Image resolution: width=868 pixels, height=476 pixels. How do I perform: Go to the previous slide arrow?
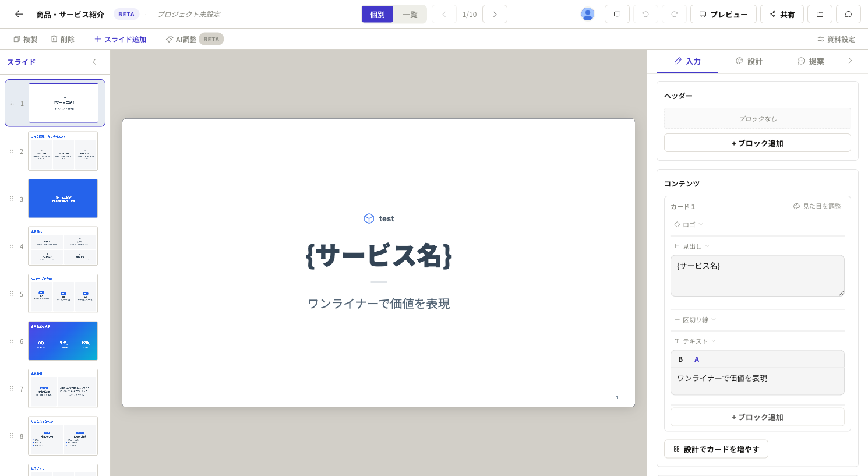tap(444, 14)
